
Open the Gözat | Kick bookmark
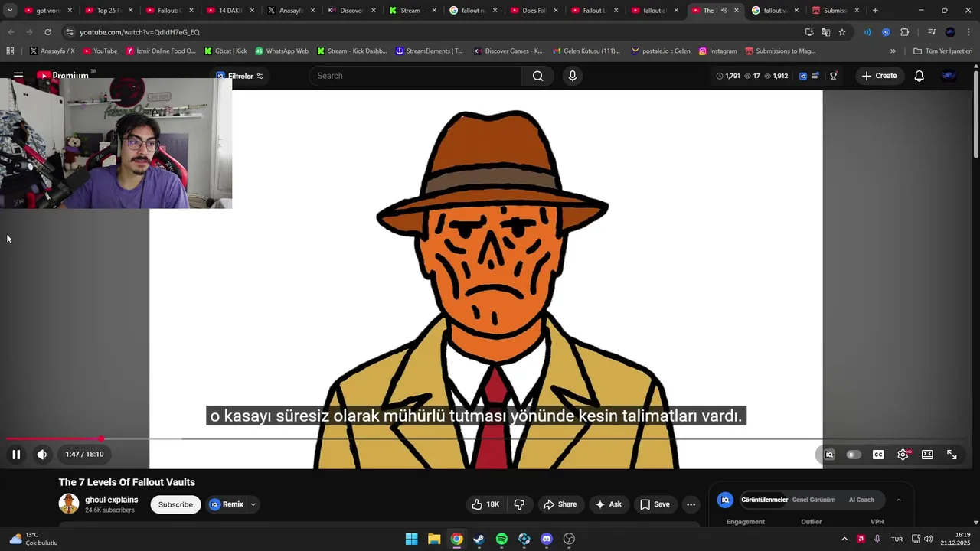tap(225, 51)
